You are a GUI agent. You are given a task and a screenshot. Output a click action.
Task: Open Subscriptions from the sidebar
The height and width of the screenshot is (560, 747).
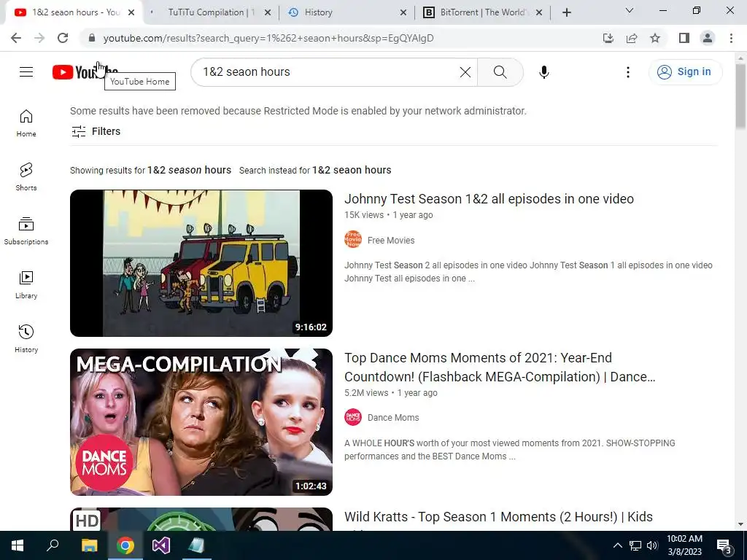26,230
